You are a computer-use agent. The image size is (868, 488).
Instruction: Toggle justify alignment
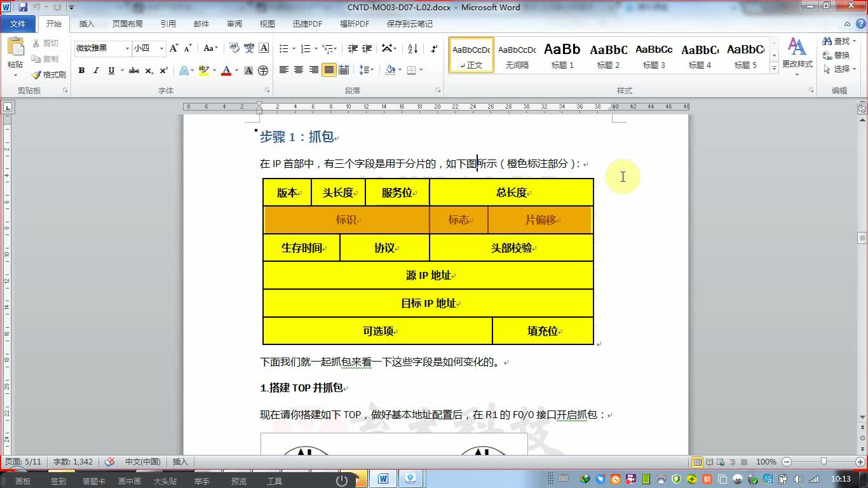[x=329, y=70]
